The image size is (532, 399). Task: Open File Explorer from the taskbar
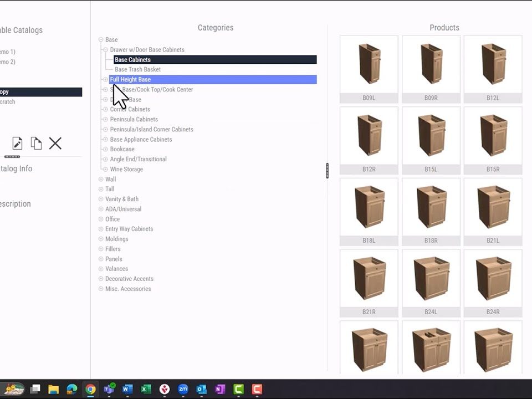point(53,389)
